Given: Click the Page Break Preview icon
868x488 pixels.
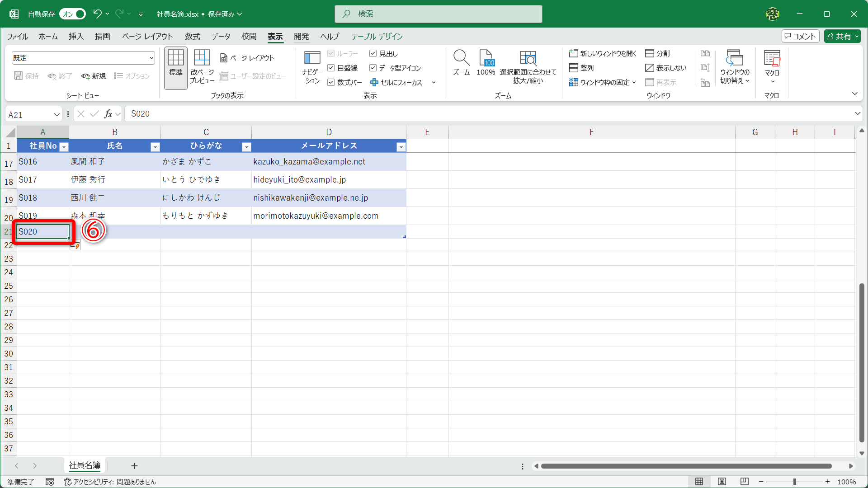Looking at the screenshot, I should coord(202,66).
